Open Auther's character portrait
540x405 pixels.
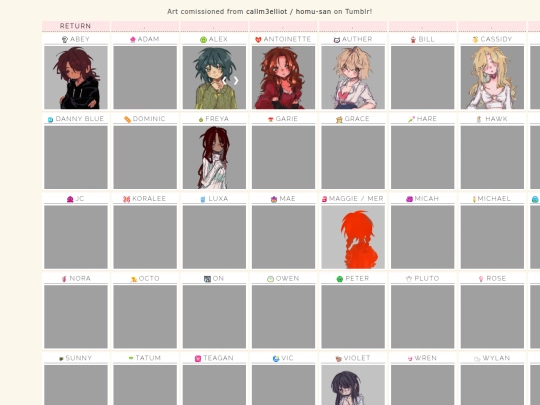[353, 77]
